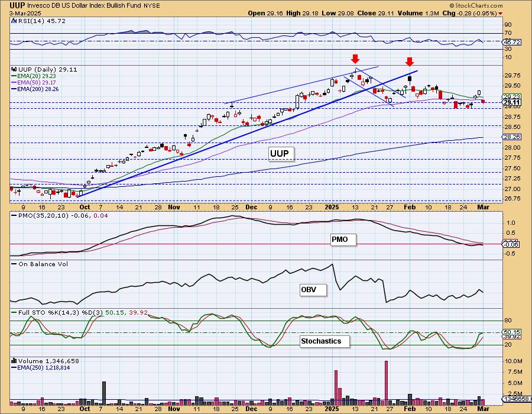Click the 28.26 EMA value tag on right axis
The height and width of the screenshot is (414, 532).
pos(512,137)
